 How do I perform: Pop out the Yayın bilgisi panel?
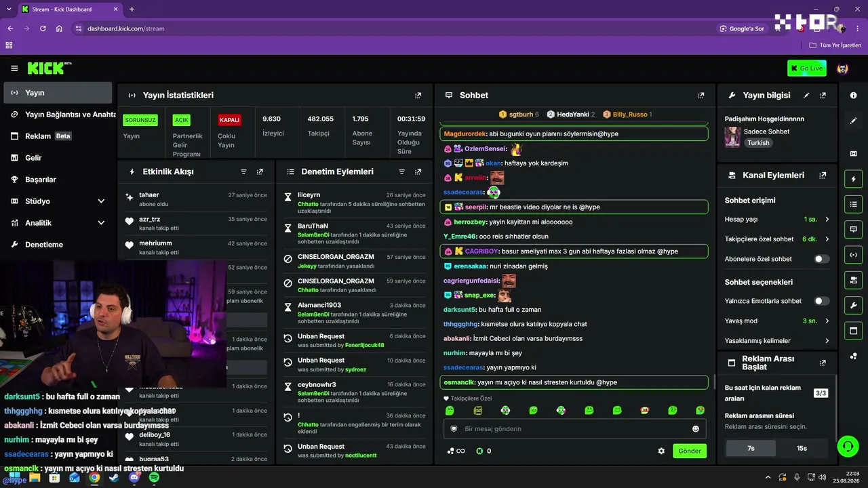point(823,96)
